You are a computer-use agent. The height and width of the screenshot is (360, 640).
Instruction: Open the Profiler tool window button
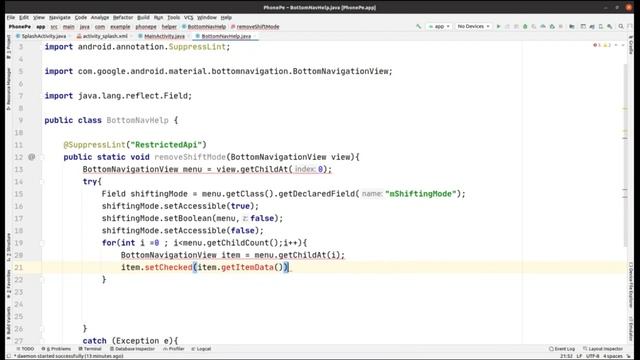[174, 349]
